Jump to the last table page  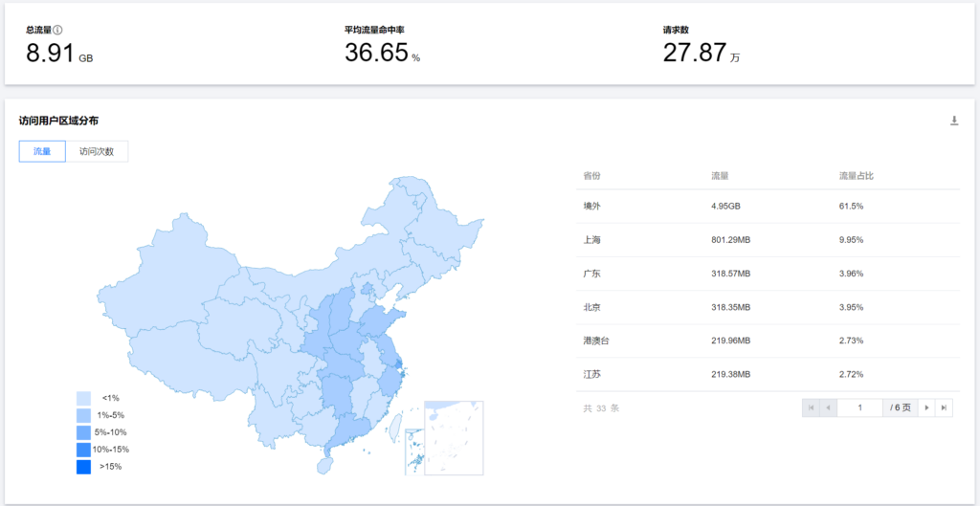pos(945,407)
